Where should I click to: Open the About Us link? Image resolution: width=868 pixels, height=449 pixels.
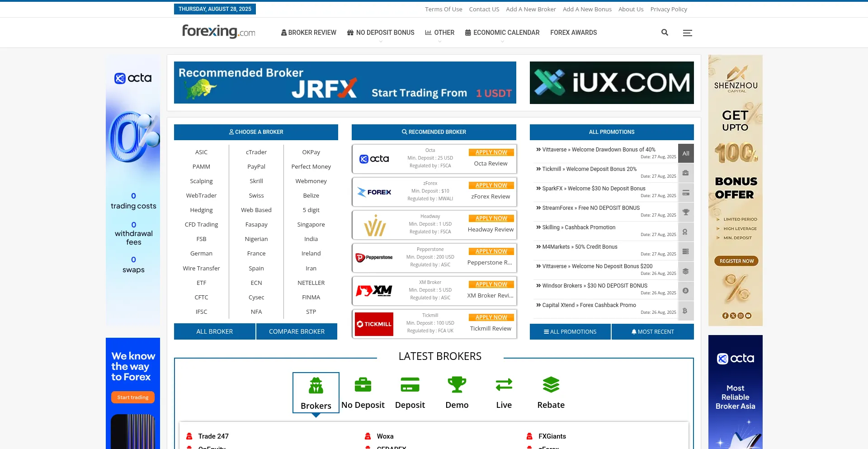[631, 9]
